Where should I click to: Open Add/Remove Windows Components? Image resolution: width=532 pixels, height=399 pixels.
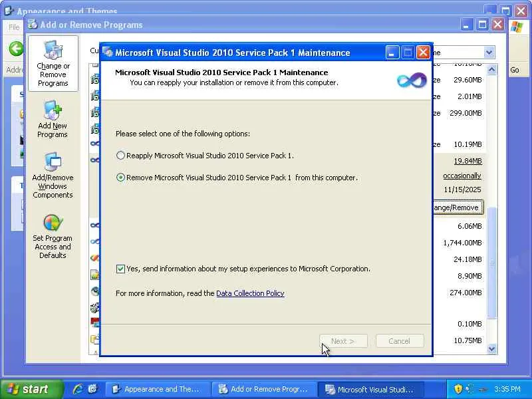tap(53, 176)
